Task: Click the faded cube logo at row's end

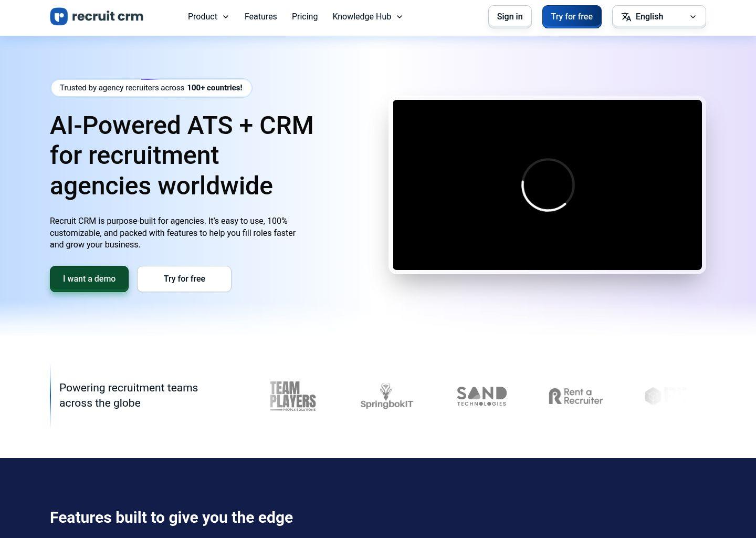Action: [666, 396]
